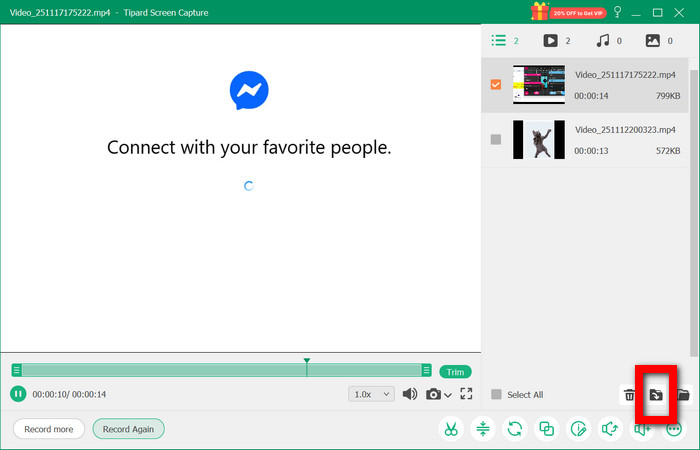The image size is (700, 450).
Task: Switch to the image snapshots tab
Action: point(659,41)
